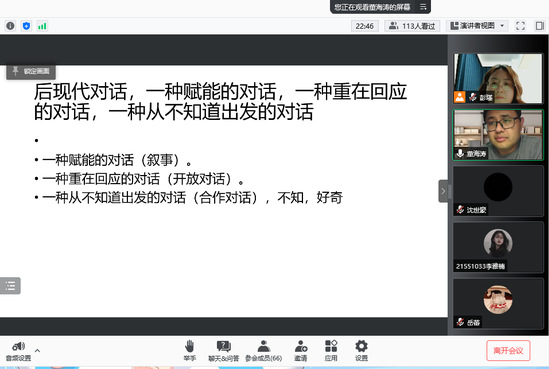The height and width of the screenshot is (369, 549).
Task: Open participants list (66 members)
Action: tap(263, 350)
